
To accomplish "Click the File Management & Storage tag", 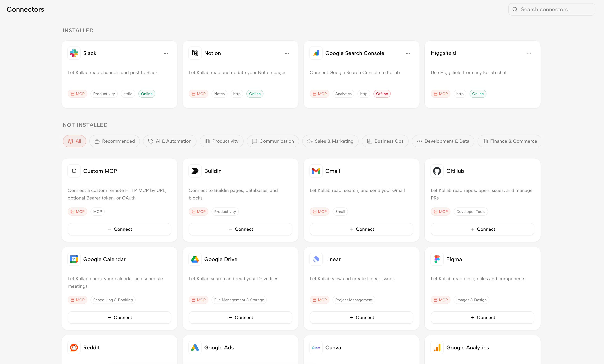I will tap(239, 300).
